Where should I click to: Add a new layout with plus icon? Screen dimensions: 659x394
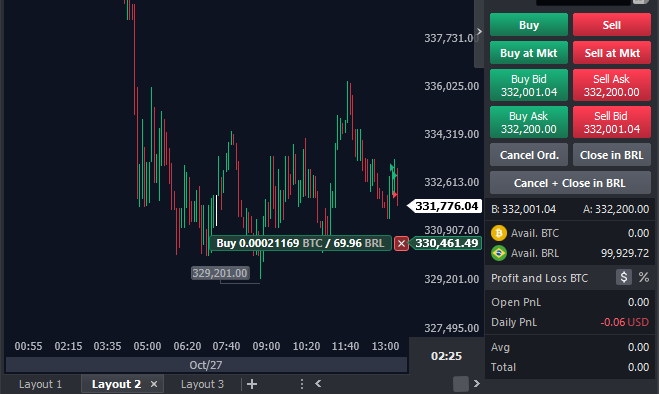coord(252,384)
